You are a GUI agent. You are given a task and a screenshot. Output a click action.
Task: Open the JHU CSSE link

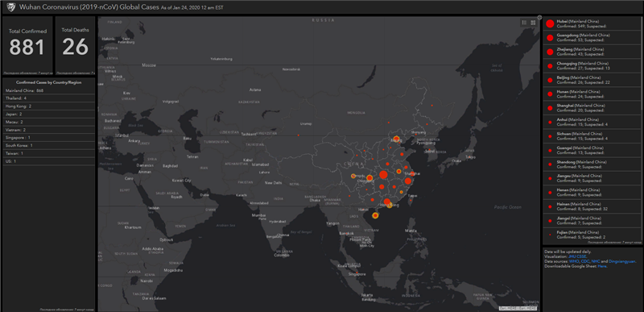(x=577, y=256)
